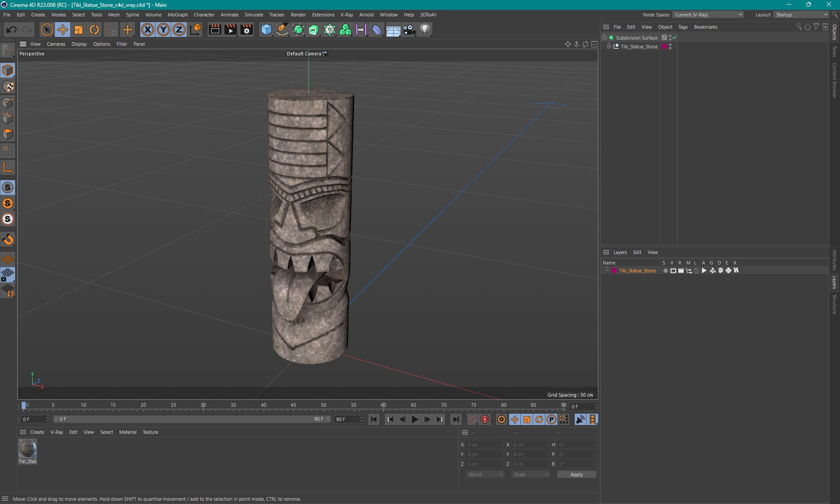Screen dimensions: 840x504
Task: Activate the Scale tool
Action: click(78, 30)
